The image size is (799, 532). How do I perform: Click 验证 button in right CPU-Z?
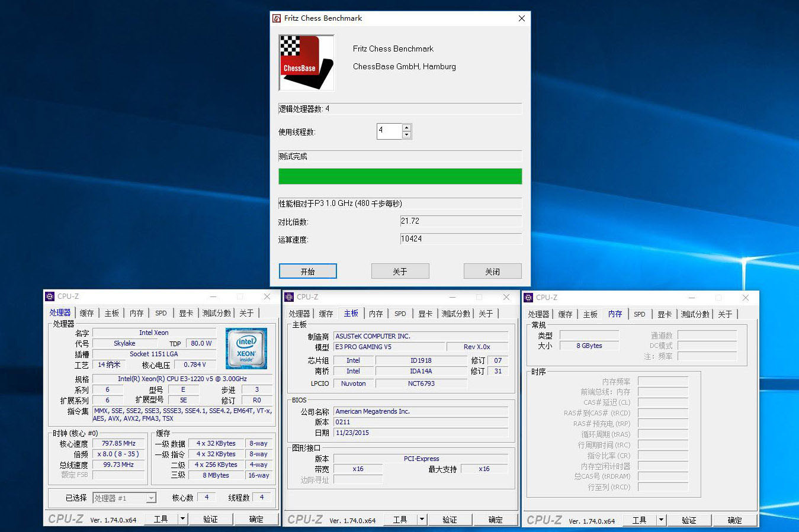pos(689,520)
